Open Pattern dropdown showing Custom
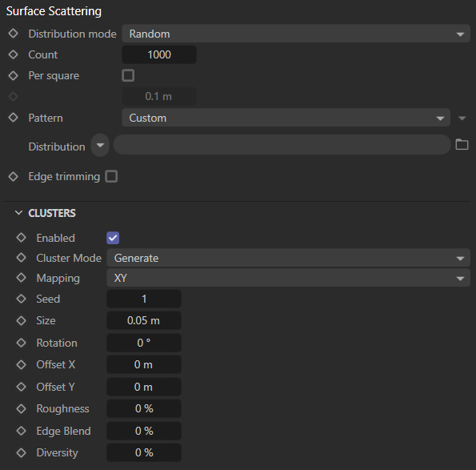The width and height of the screenshot is (476, 470). [x=286, y=118]
